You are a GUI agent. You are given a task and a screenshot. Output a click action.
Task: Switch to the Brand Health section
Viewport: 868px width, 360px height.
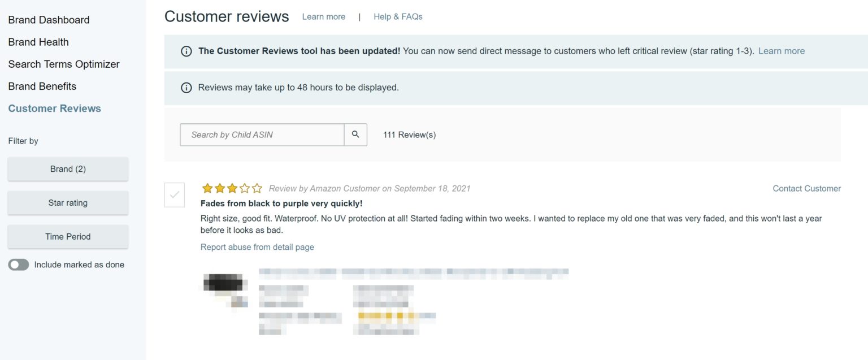coord(38,42)
